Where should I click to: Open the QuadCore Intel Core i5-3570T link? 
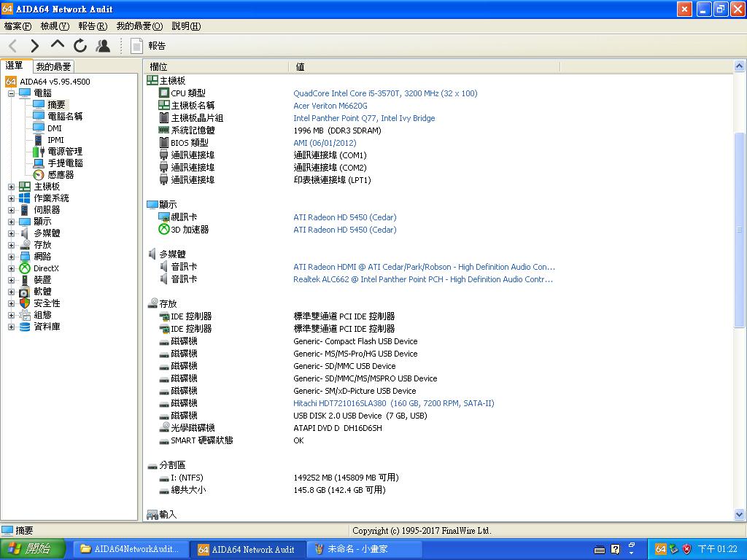[x=385, y=93]
